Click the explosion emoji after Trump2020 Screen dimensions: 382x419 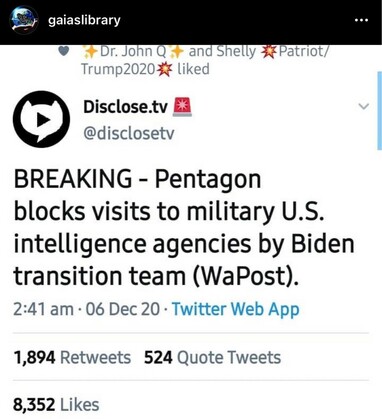tap(165, 69)
